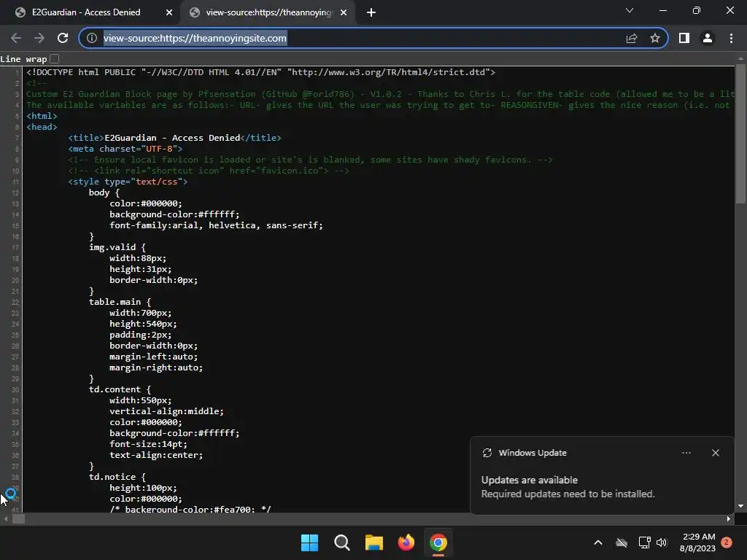Click the horizontal scrollbar thumb of the source view
Viewport: 747px width, 560px height.
18,519
